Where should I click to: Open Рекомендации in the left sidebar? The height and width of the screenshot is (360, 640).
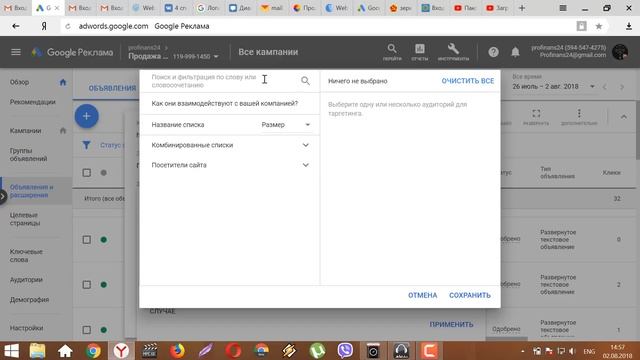[33, 102]
